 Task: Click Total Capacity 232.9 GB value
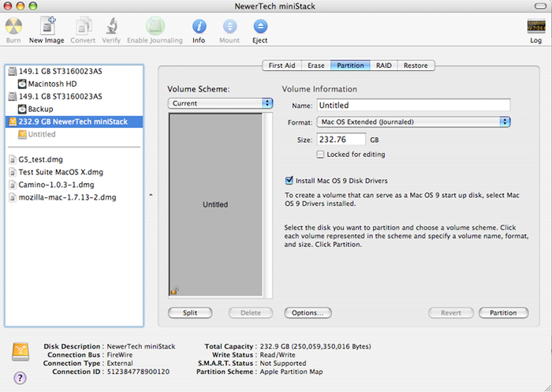(x=315, y=346)
